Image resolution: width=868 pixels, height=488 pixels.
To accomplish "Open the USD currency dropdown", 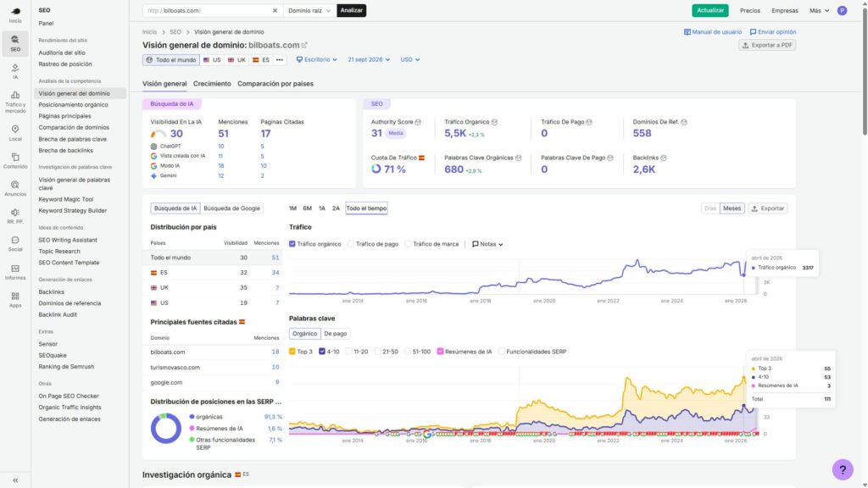I will click(x=409, y=60).
